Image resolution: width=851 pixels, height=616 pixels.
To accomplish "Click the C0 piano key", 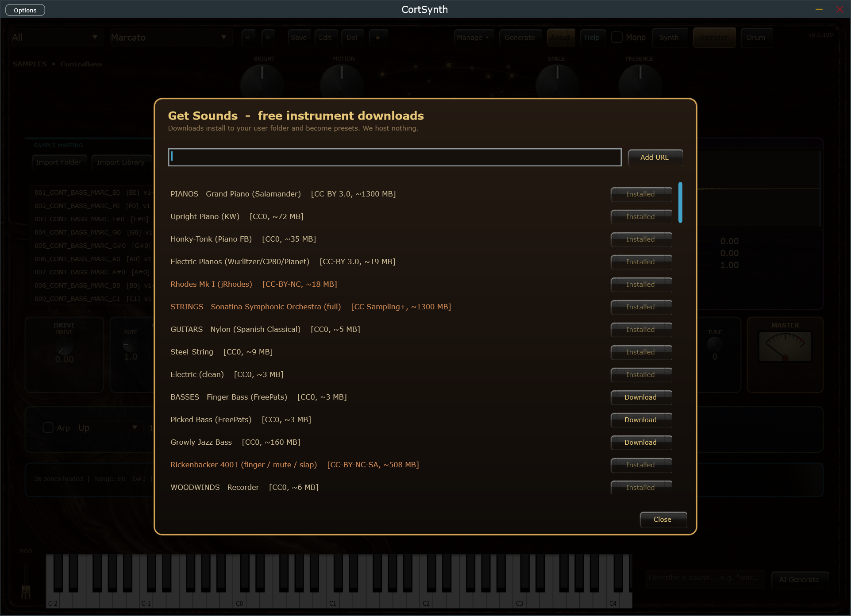I will pyautogui.click(x=239, y=600).
